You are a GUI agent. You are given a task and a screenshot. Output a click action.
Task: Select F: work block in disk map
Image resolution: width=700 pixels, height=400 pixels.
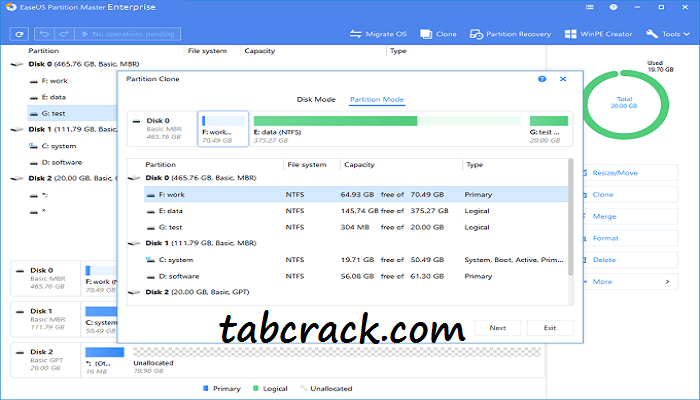[x=223, y=129]
